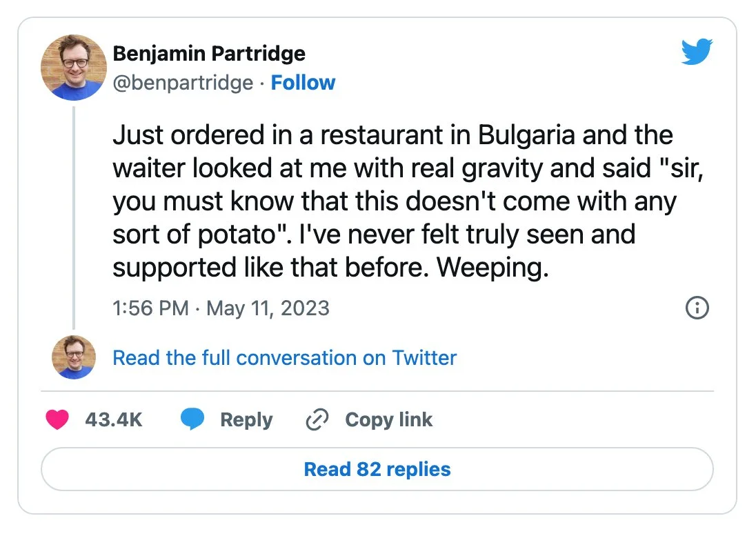Click the chain link copy icon
This screenshot has width=756, height=536.
[x=317, y=419]
